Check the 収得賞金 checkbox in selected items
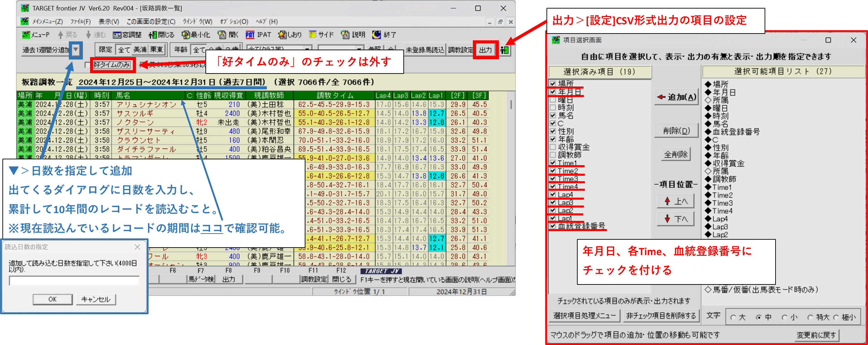 click(x=553, y=147)
